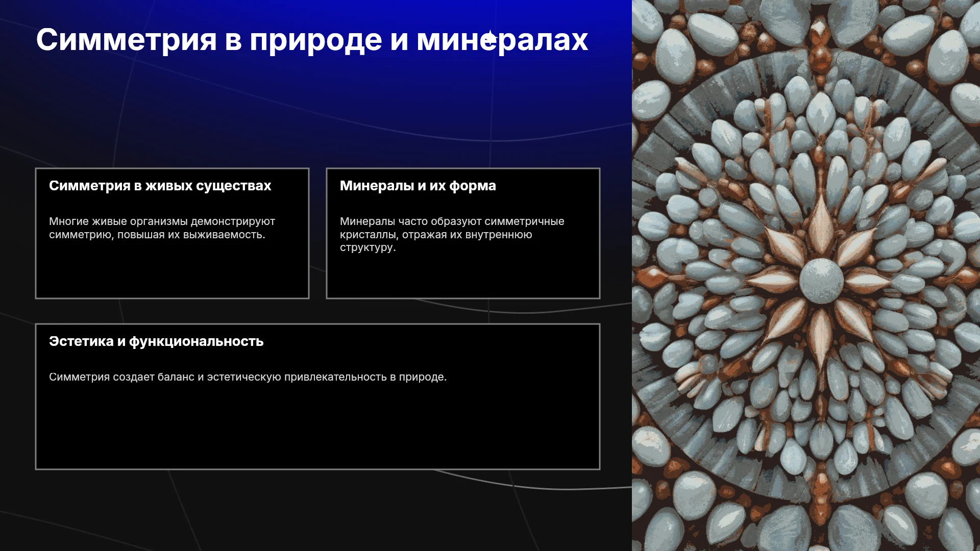Click the word "природе" in the slide title
Viewport: 980px width, 551px height.
tap(315, 41)
